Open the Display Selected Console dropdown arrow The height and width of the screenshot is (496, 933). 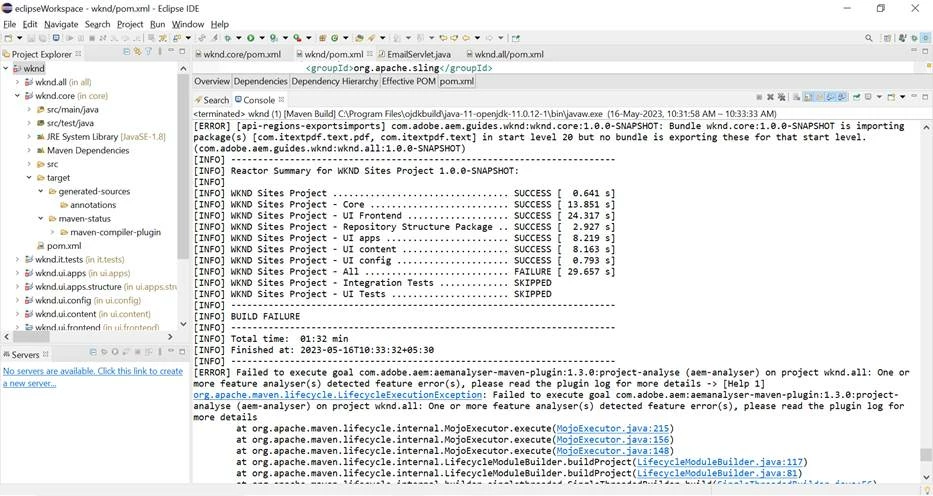[x=879, y=96]
